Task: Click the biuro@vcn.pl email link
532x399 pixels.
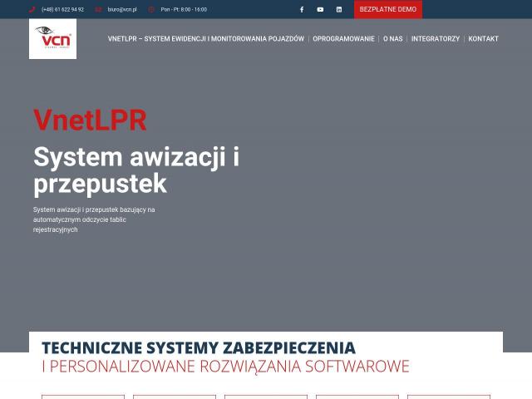Action: [122, 9]
